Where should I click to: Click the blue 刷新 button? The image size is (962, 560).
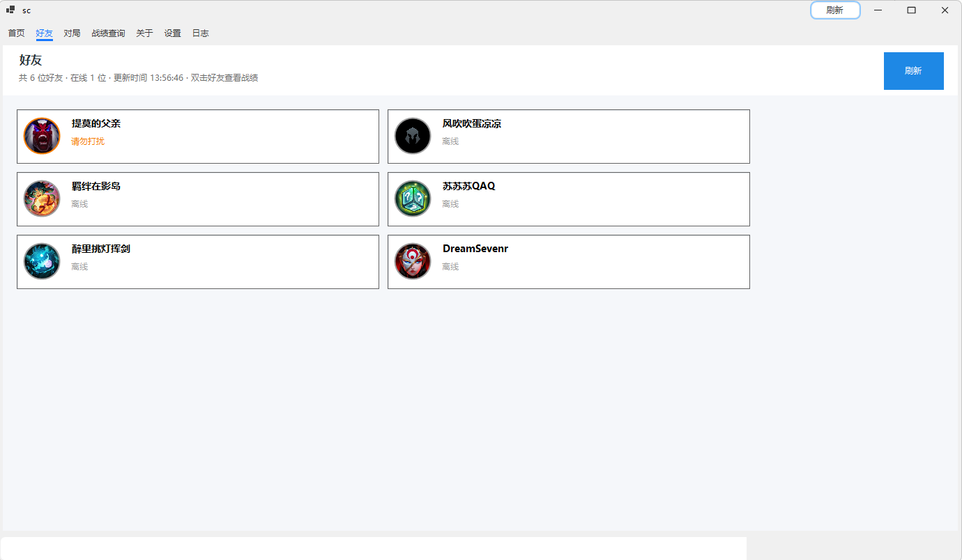(914, 71)
